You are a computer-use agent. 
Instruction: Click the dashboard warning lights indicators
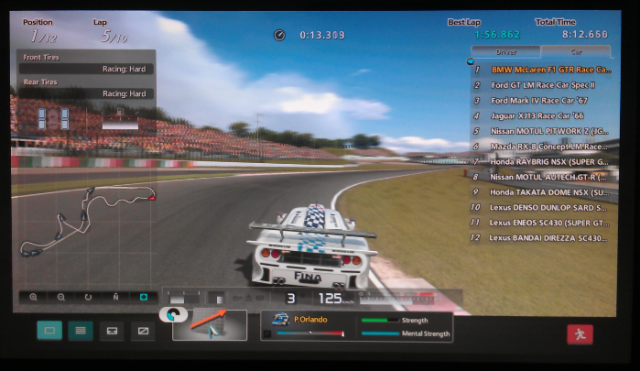click(x=248, y=298)
